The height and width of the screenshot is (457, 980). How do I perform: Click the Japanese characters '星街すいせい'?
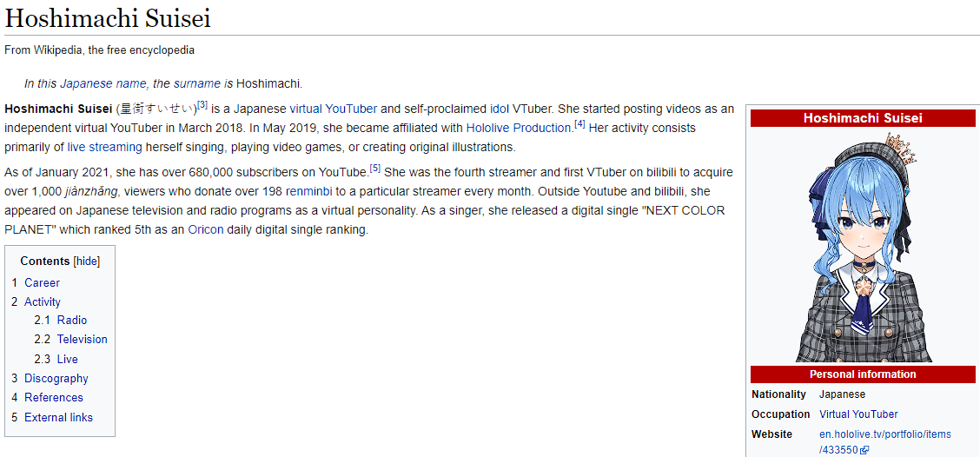coord(156,109)
